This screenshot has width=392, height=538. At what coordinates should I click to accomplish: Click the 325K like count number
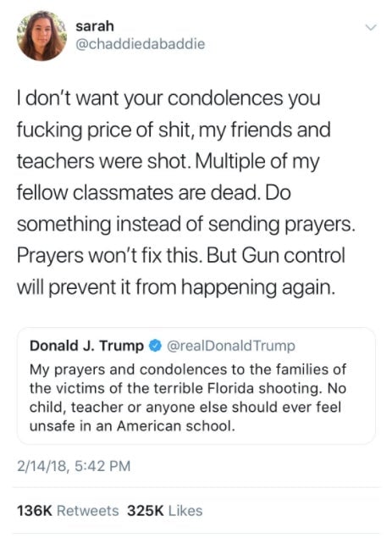146,511
